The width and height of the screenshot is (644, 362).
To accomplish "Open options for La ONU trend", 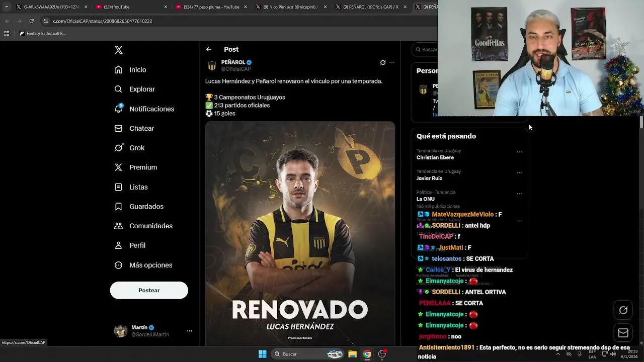I will pos(519,193).
